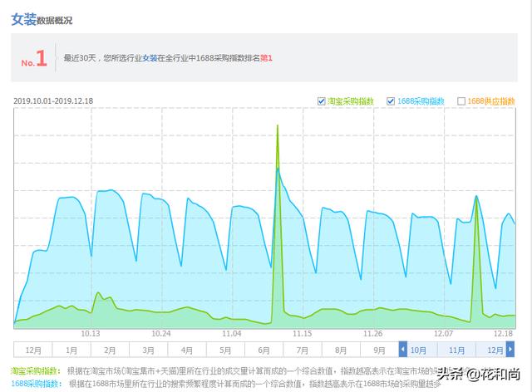This screenshot has width=532, height=392.
Task: Click the highlighted 10月 range segment
Action: pyautogui.click(x=418, y=350)
